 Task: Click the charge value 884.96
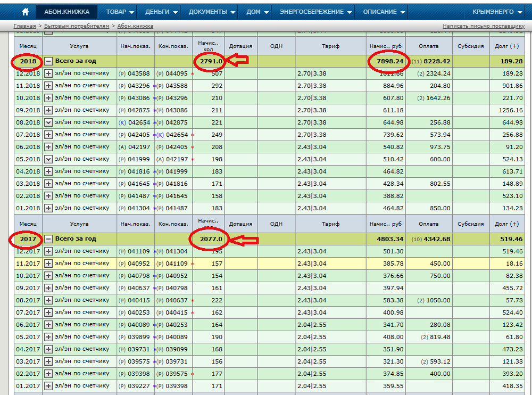[393, 86]
